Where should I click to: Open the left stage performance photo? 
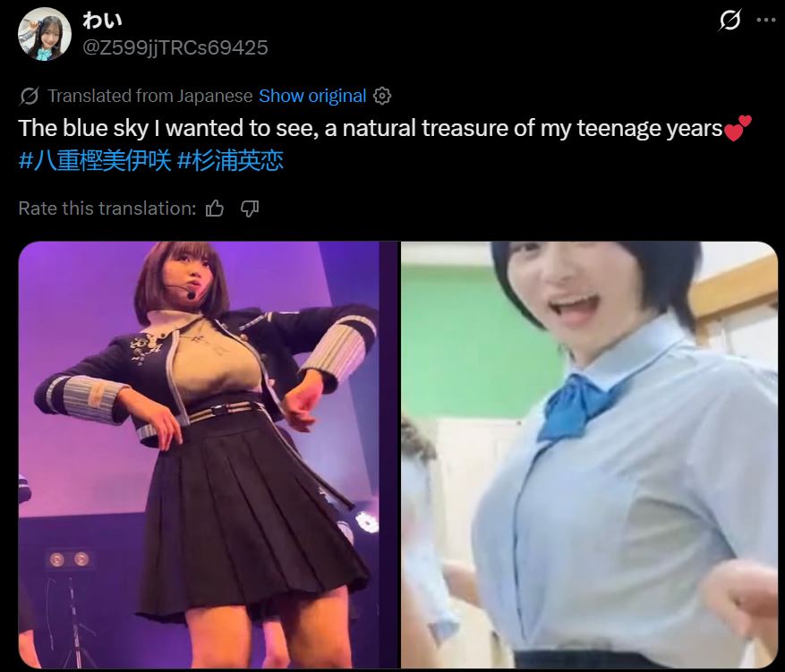click(199, 455)
